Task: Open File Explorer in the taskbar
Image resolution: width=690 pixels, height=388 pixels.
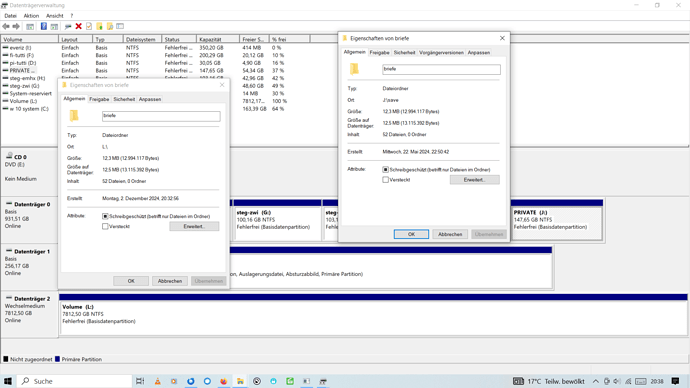Action: [240, 381]
